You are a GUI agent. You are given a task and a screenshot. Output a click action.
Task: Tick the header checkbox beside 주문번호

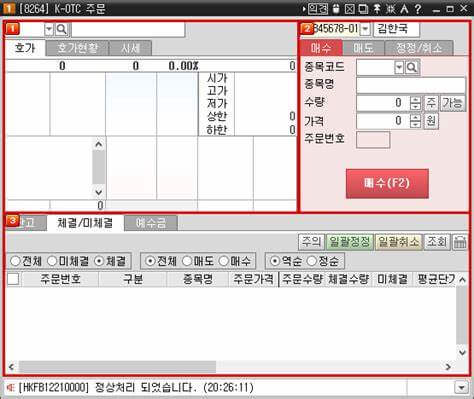(13, 279)
